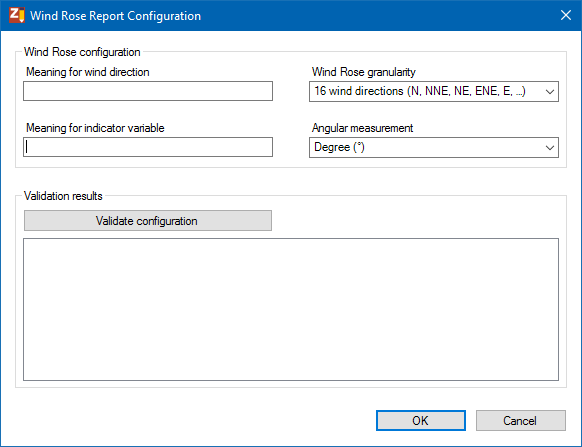Close the Wind Rose Report Configuration dialog

tap(566, 15)
